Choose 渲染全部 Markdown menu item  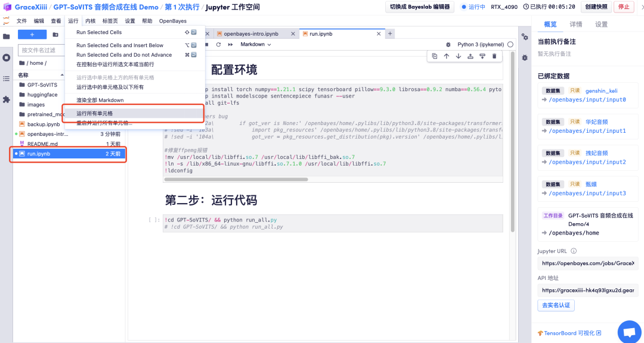(x=135, y=100)
